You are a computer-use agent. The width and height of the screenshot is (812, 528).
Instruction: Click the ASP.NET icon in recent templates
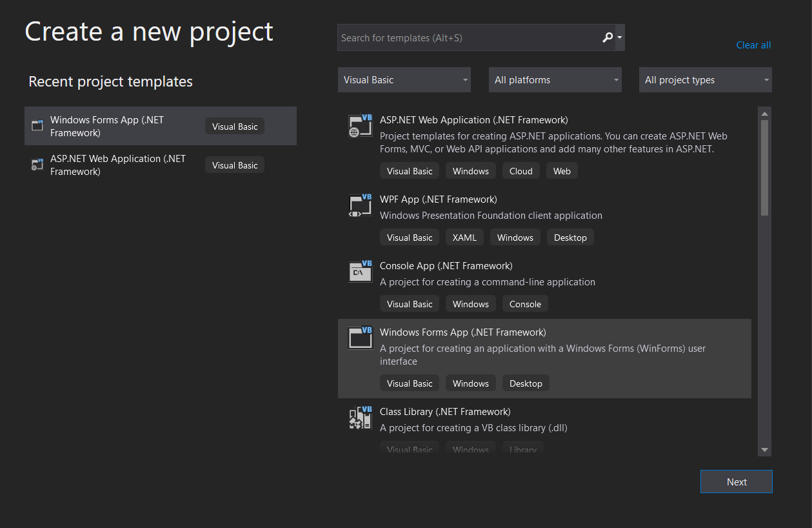click(x=37, y=165)
